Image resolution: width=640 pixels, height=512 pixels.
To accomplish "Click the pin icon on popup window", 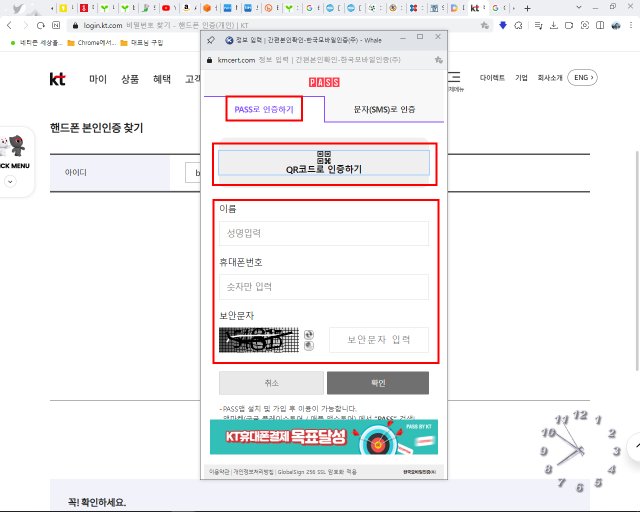I will 211,40.
